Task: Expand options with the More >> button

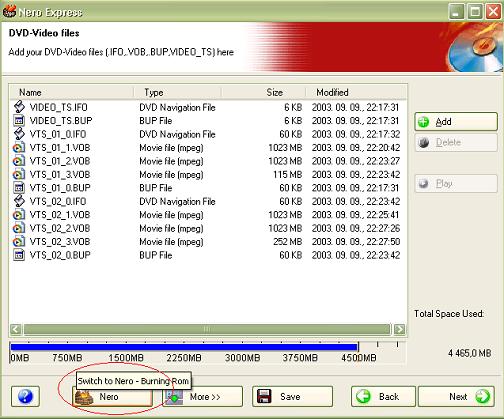Action: click(203, 397)
